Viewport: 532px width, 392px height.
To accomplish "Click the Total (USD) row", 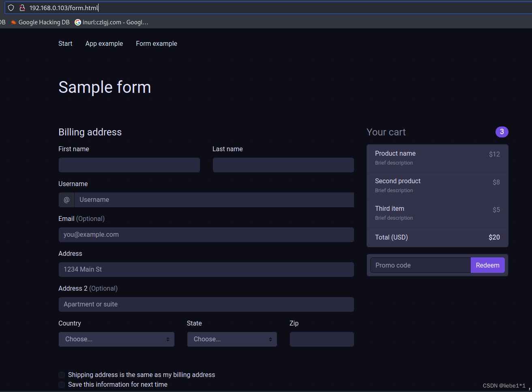I will 438,237.
